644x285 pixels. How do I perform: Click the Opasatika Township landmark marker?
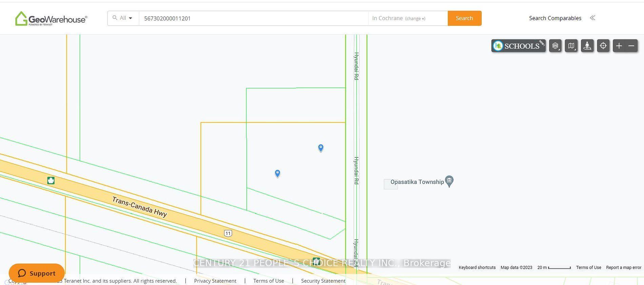449,181
